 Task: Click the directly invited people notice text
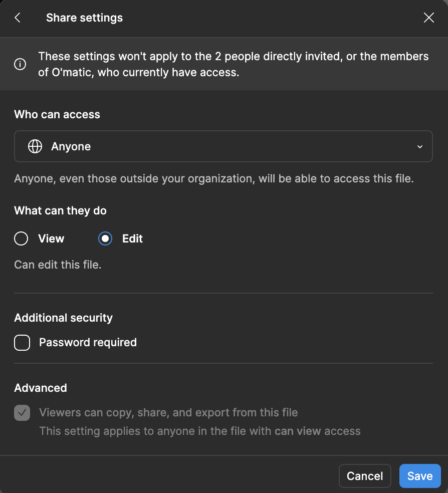point(234,65)
